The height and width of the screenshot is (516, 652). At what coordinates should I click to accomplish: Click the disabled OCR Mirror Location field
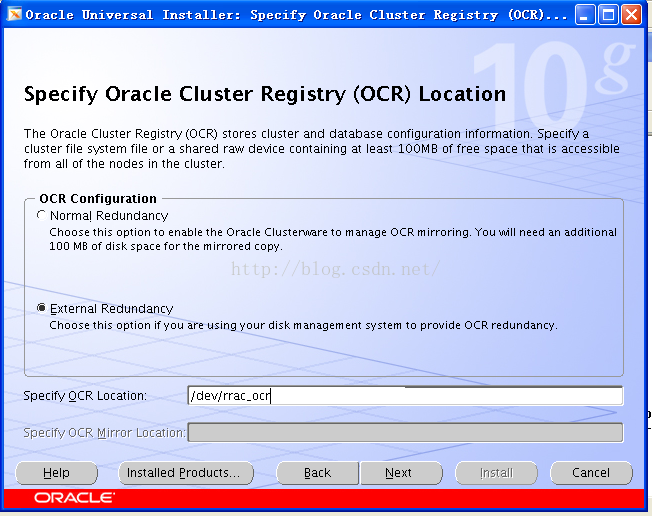[405, 432]
